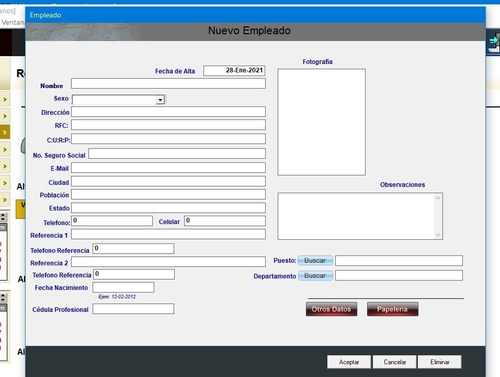Click the Estado text field
Viewport: 500px width, 377px height.
[x=168, y=208]
